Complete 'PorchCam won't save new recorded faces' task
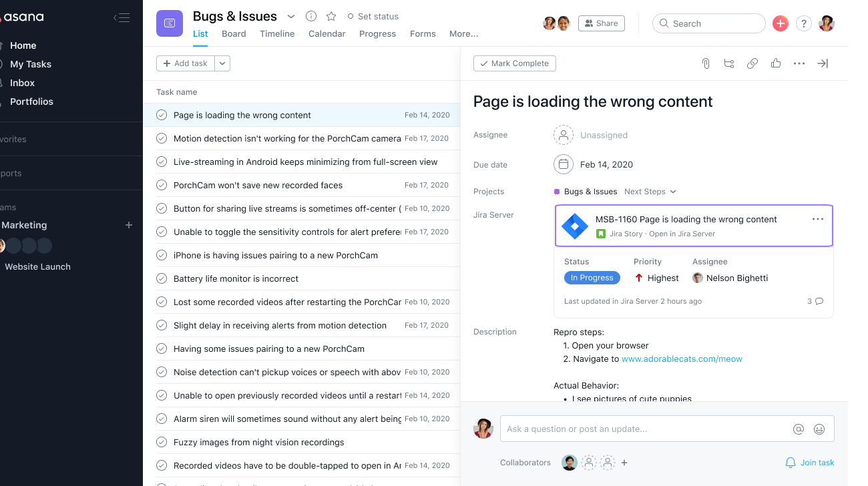Viewport: 868px width, 486px height. click(x=162, y=185)
